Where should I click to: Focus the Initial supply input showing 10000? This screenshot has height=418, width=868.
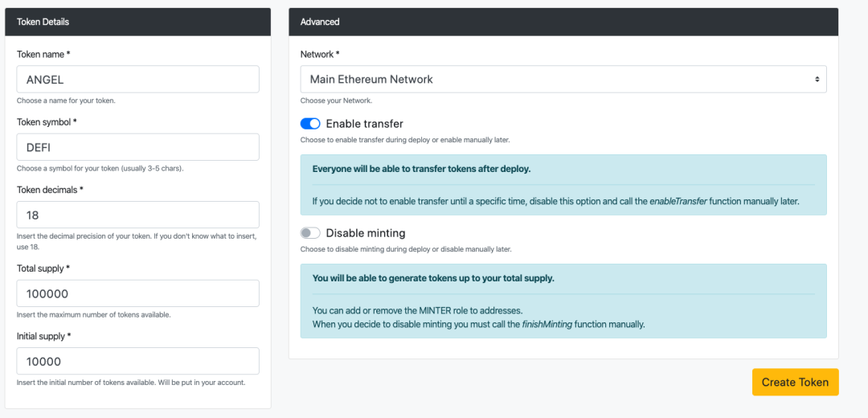click(x=137, y=361)
